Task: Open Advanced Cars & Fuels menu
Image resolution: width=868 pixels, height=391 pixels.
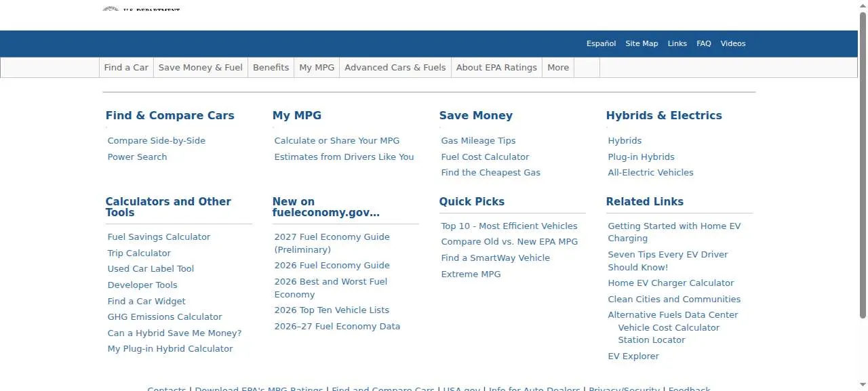Action: (395, 68)
